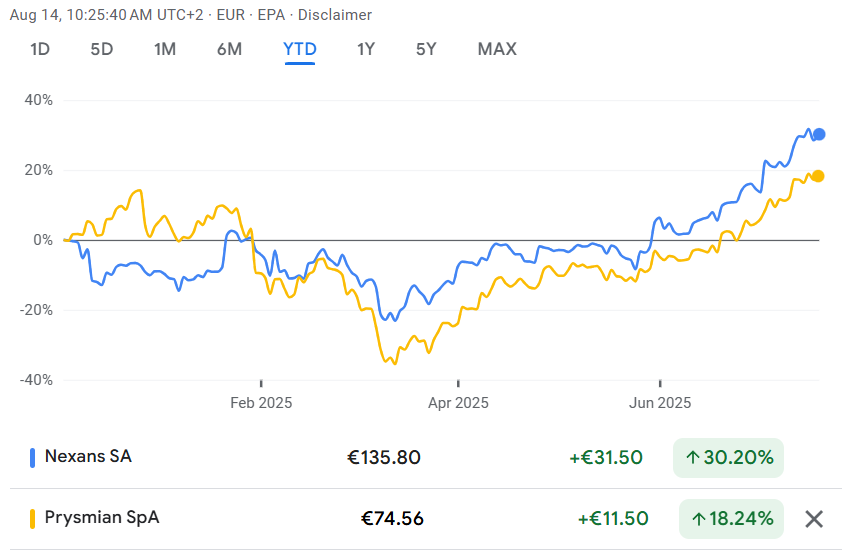Screen dimensions: 842x550
Task: Click the Nexans price €135.80
Action: pos(384,458)
